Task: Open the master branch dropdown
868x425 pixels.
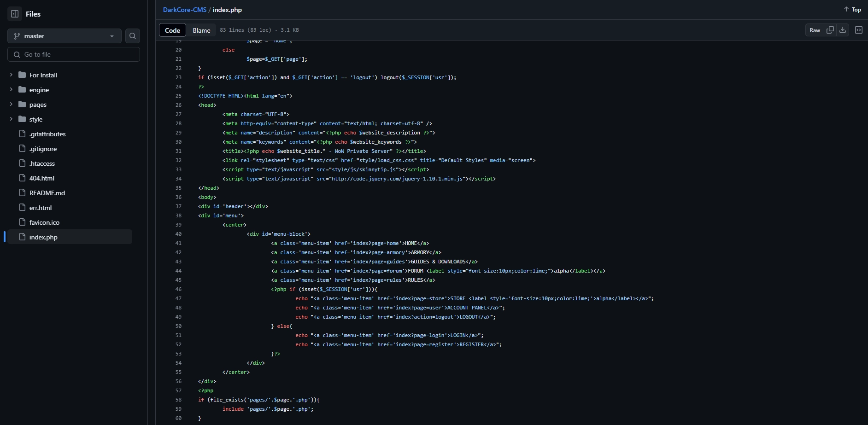Action: 64,36
